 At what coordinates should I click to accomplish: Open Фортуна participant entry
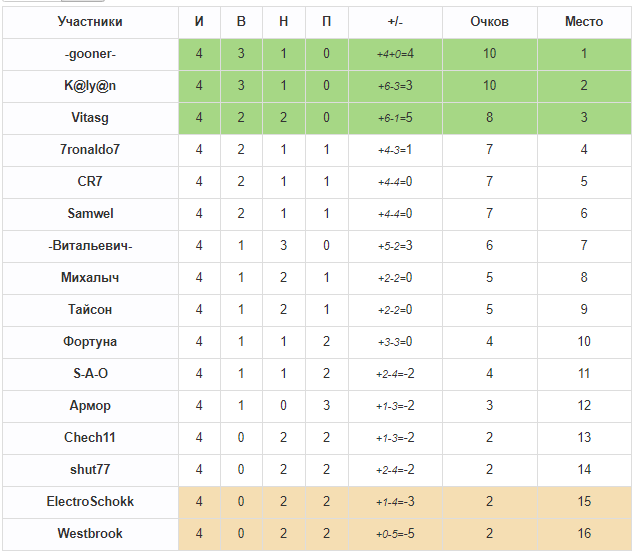(90, 341)
